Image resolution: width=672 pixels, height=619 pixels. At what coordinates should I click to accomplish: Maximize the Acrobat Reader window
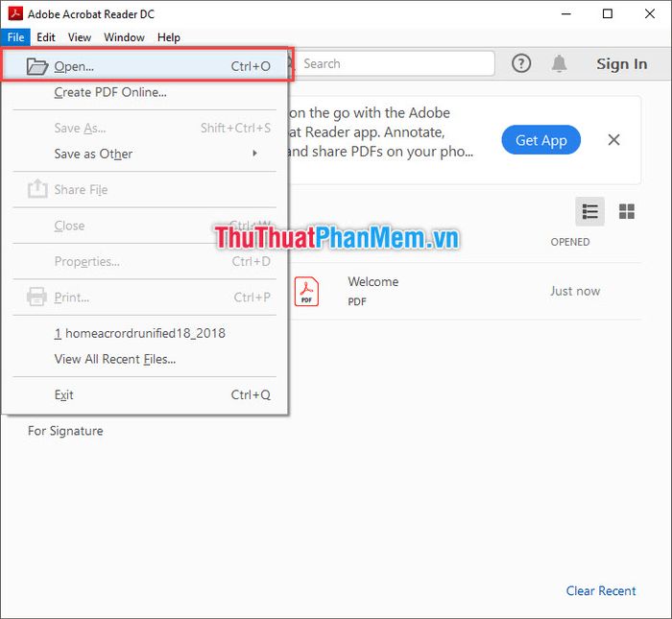[x=608, y=13]
